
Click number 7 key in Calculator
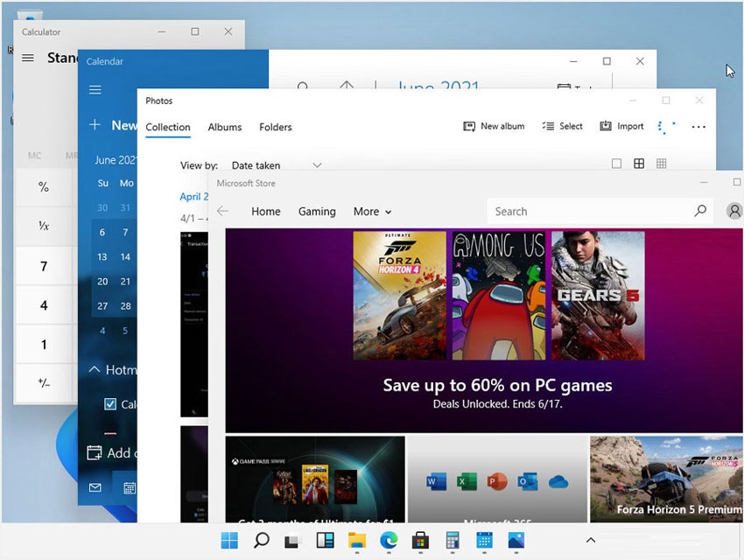click(x=44, y=266)
